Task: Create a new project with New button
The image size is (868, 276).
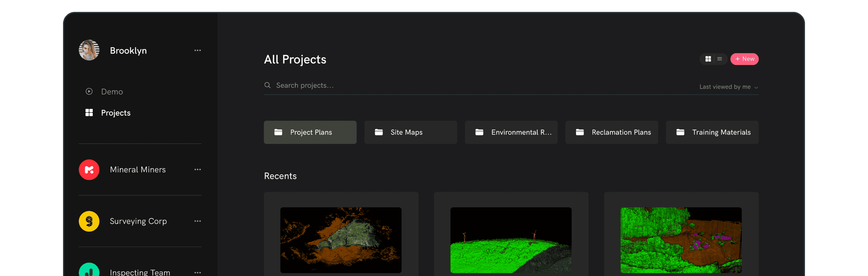Action: (x=744, y=59)
